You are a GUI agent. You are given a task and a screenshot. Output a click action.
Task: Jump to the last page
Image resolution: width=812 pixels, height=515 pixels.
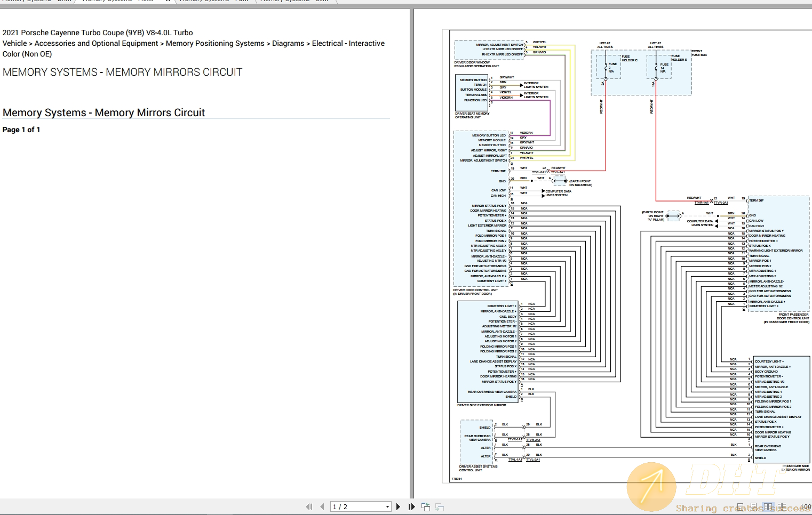tap(411, 506)
